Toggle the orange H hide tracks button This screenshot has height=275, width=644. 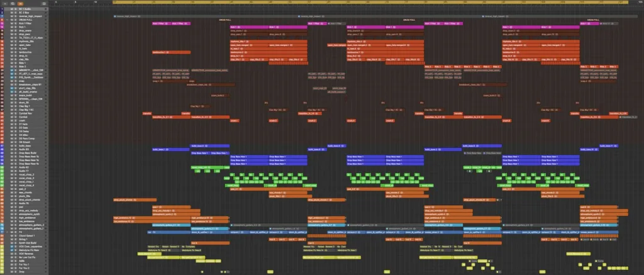(20, 3)
